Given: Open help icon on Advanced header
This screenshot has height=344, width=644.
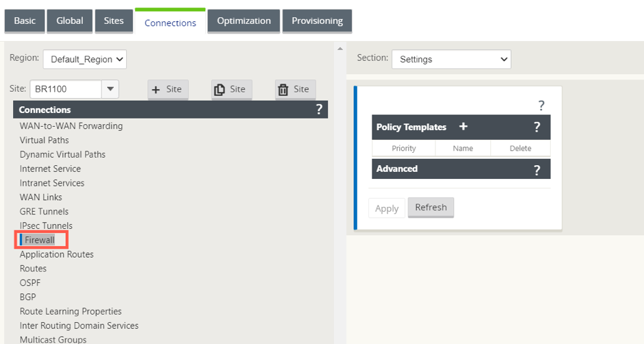Looking at the screenshot, I should 537,170.
